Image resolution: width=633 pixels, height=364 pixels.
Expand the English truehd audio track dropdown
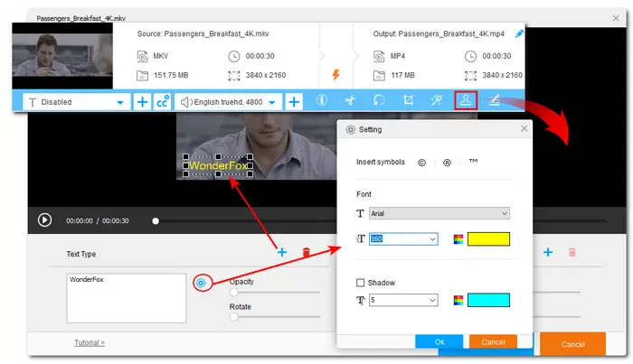(x=229, y=102)
